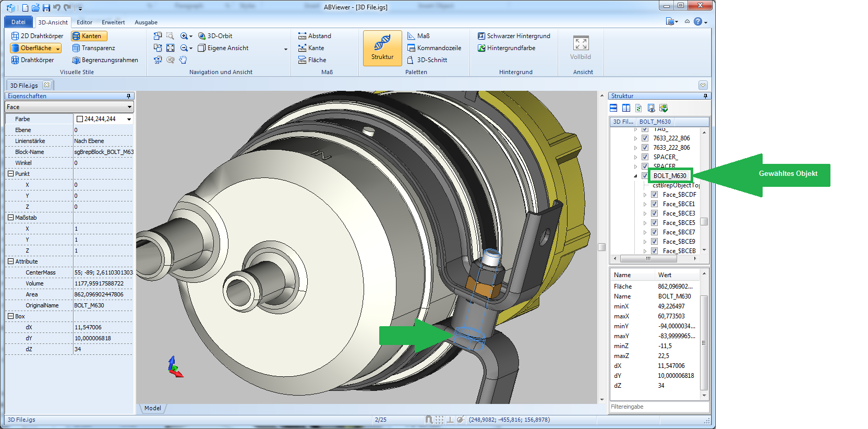Uncheck the SPACER_ visibility checkbox

tap(645, 157)
